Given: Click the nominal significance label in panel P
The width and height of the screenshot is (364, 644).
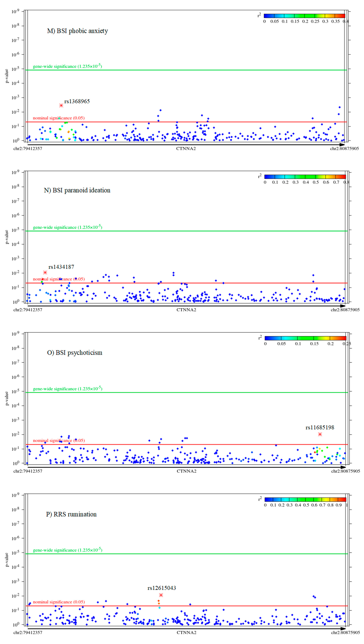Looking at the screenshot, I should (x=59, y=602).
